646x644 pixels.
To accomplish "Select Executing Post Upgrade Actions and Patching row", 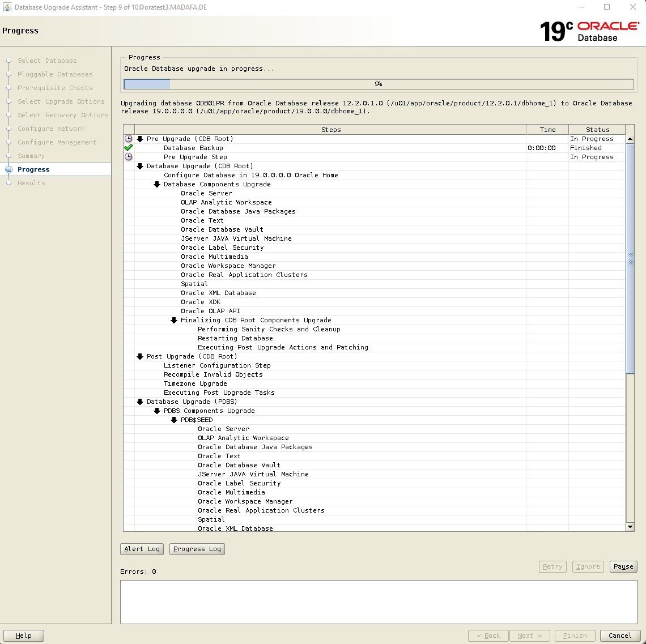I will coord(374,347).
